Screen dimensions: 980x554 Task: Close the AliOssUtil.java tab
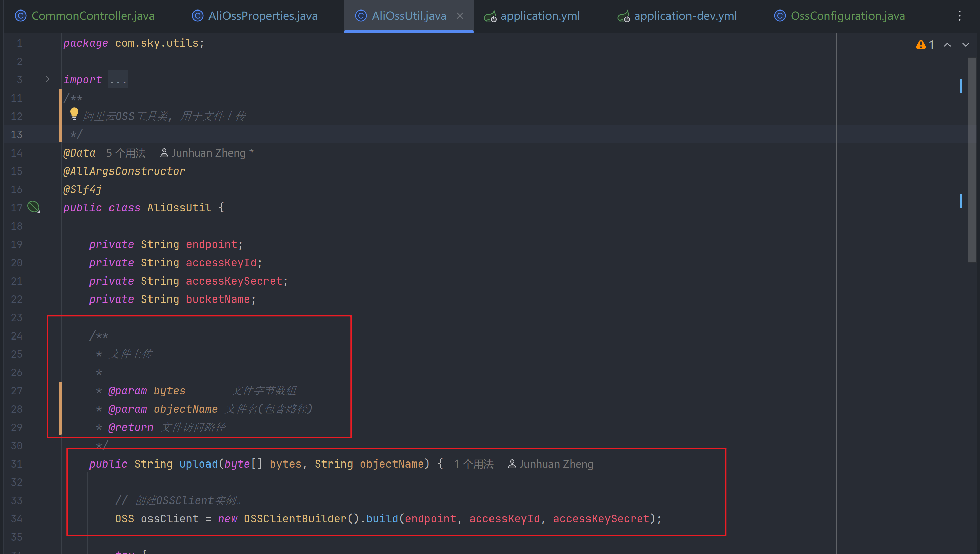point(460,16)
